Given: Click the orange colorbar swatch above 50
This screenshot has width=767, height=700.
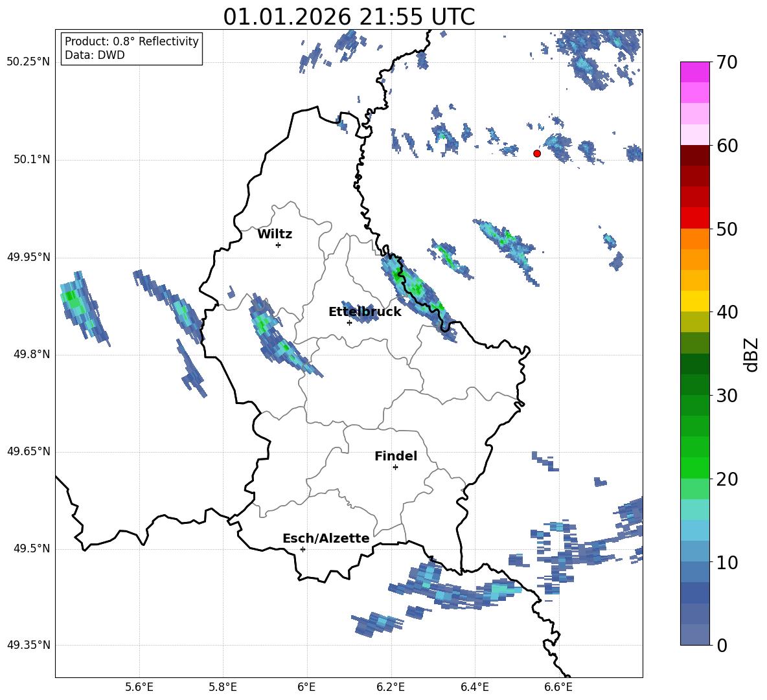Looking at the screenshot, I should [x=694, y=238].
